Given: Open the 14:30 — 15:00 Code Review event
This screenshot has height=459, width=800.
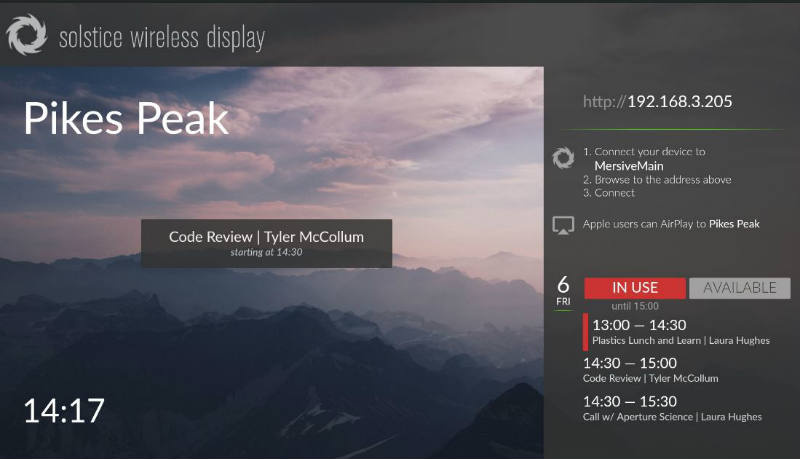Looking at the screenshot, I should pos(650,370).
